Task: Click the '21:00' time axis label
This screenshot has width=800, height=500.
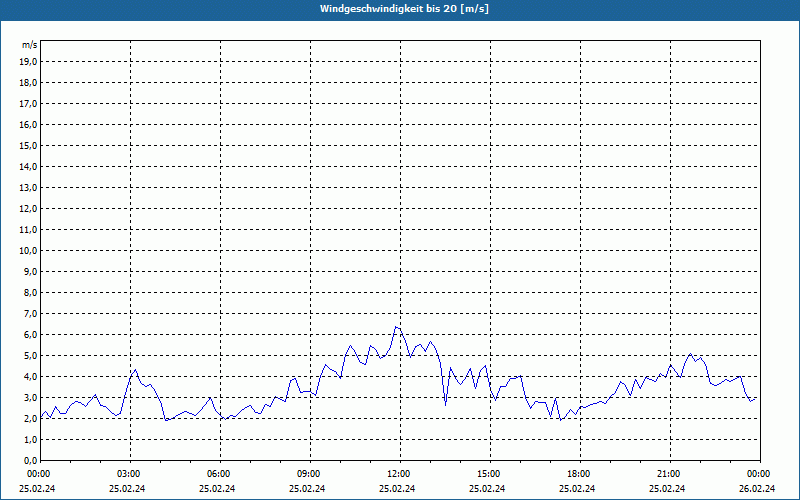Action: click(x=670, y=474)
